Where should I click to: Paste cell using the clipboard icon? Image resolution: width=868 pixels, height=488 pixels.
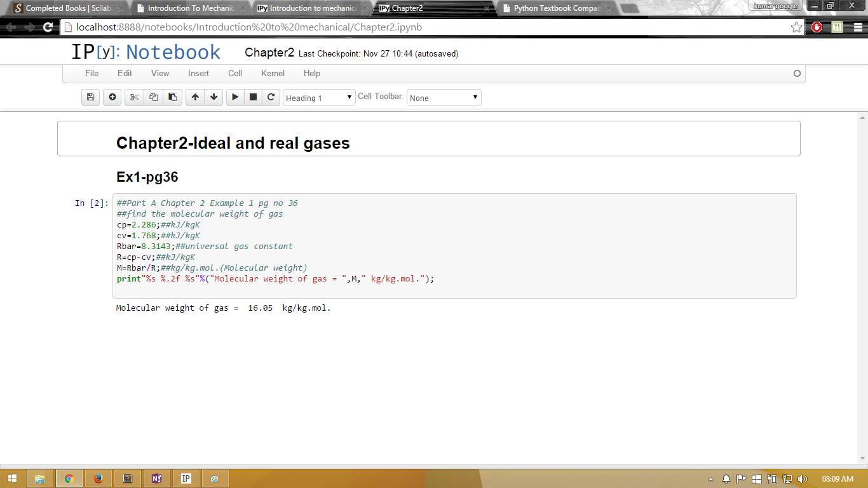coord(172,97)
